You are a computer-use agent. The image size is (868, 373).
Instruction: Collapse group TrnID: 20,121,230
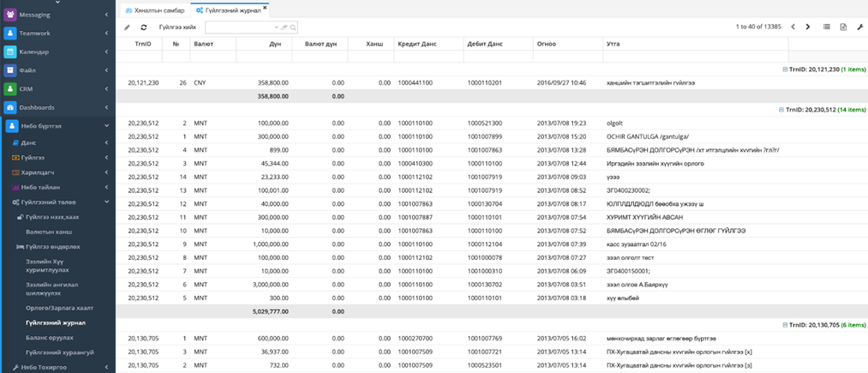point(784,69)
